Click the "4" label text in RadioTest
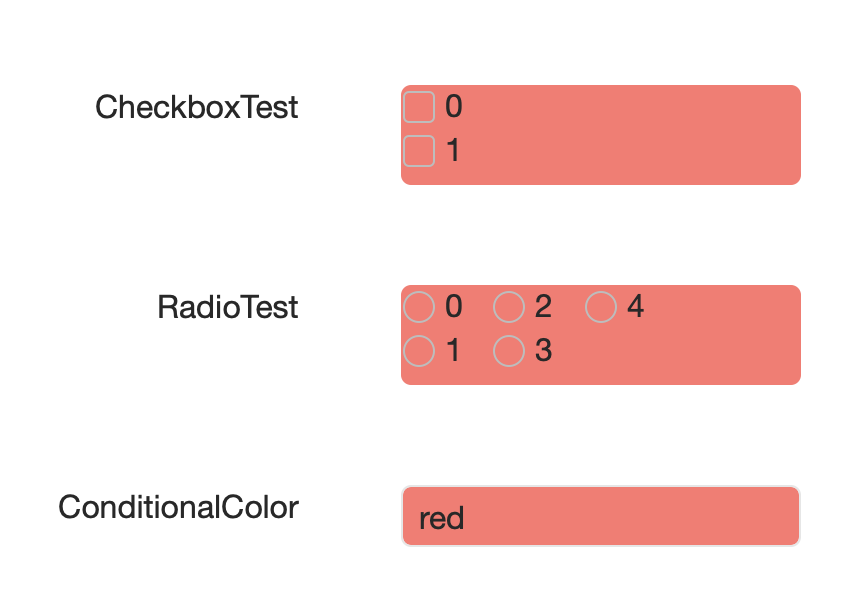 [635, 307]
